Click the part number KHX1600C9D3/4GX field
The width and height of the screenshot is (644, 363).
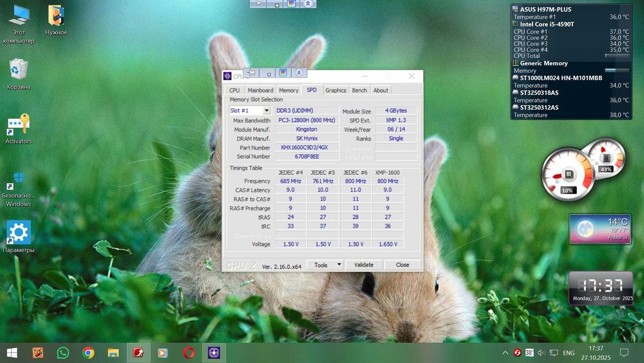click(306, 147)
